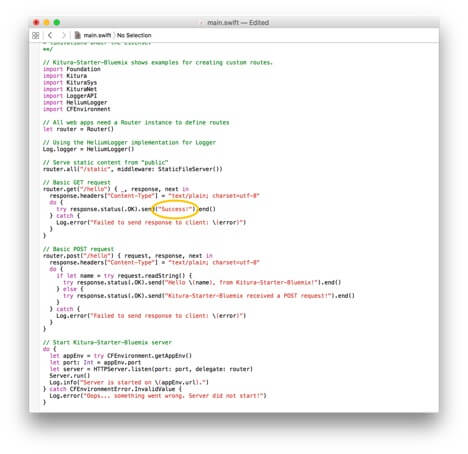Click the let router = Router() line
This screenshot has width=468, height=454.
78,129
